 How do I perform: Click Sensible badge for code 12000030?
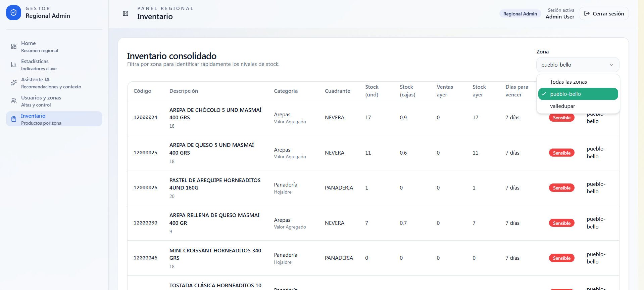click(561, 223)
